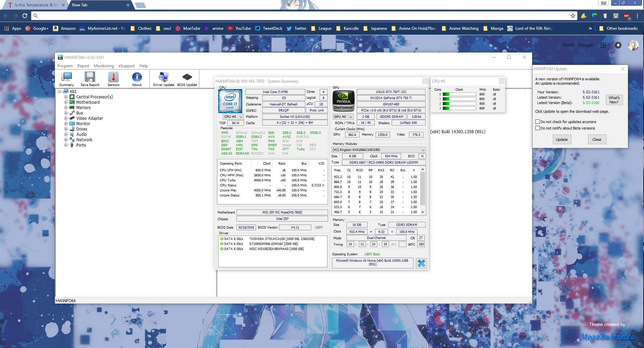644x348 pixels.
Task: Click the Intel Core i7 logo
Action: (230, 101)
